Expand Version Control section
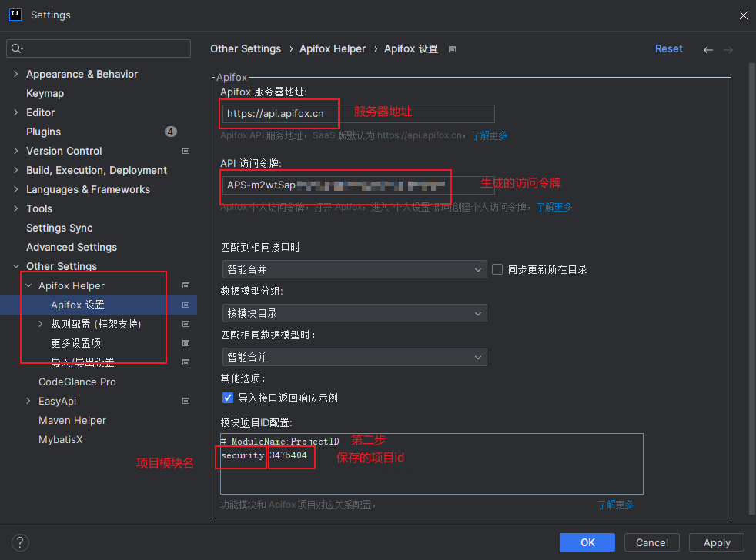Image resolution: width=756 pixels, height=560 pixels. click(x=16, y=151)
